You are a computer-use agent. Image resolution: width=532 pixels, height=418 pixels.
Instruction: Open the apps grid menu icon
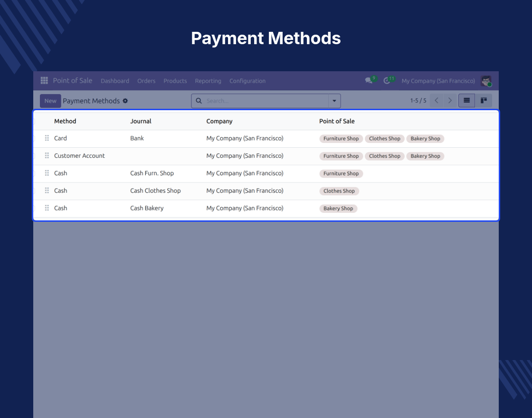coord(44,80)
